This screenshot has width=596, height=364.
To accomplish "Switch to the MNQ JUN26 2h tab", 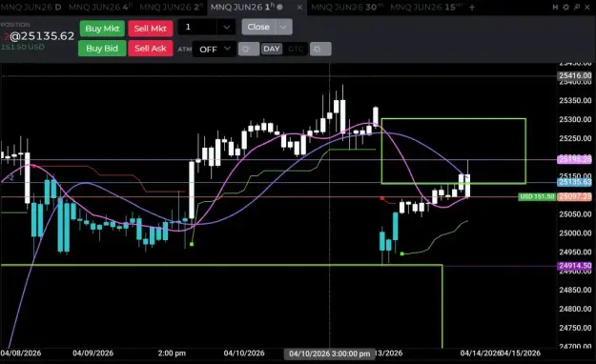I will pos(171,8).
